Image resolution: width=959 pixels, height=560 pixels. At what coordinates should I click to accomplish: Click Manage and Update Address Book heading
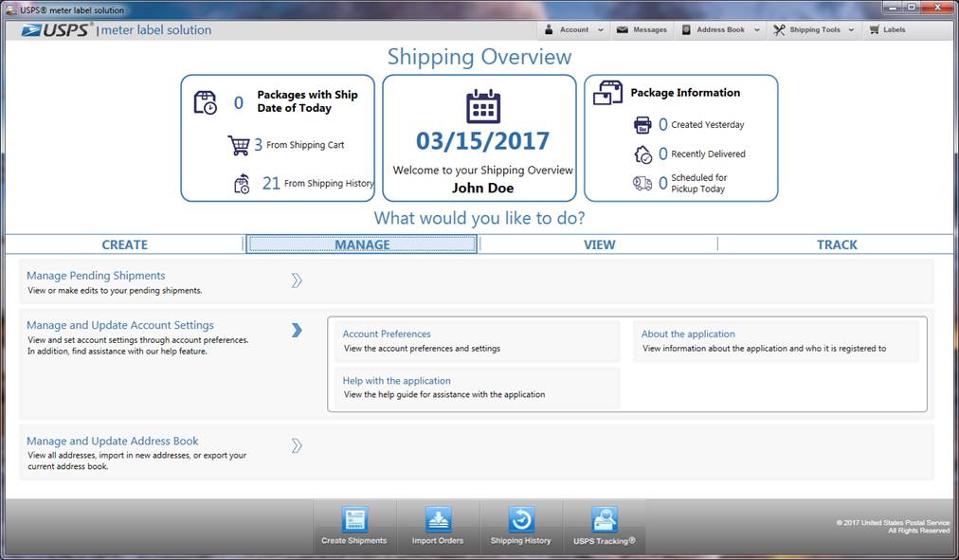pyautogui.click(x=113, y=441)
